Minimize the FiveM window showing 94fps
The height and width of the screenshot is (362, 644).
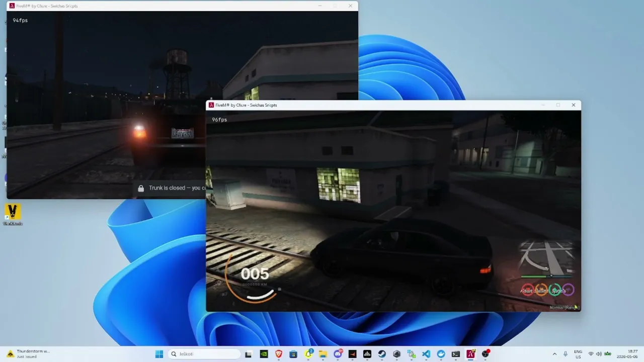point(320,6)
